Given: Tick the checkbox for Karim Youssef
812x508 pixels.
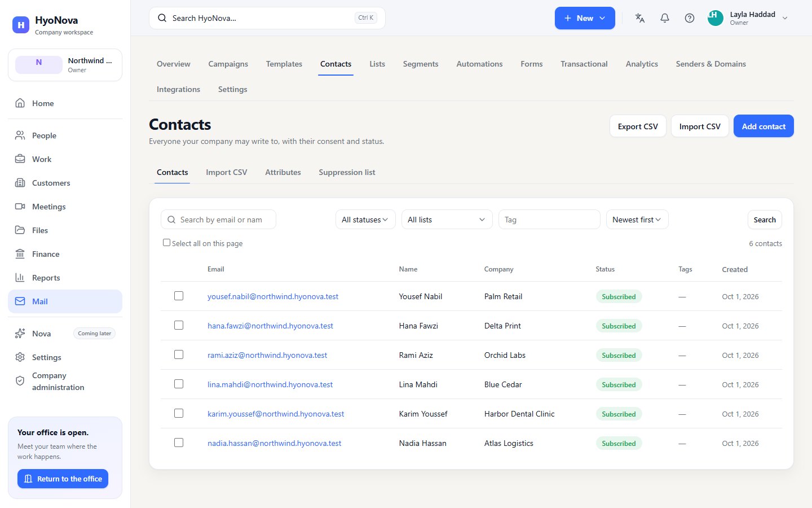Looking at the screenshot, I should [x=179, y=413].
